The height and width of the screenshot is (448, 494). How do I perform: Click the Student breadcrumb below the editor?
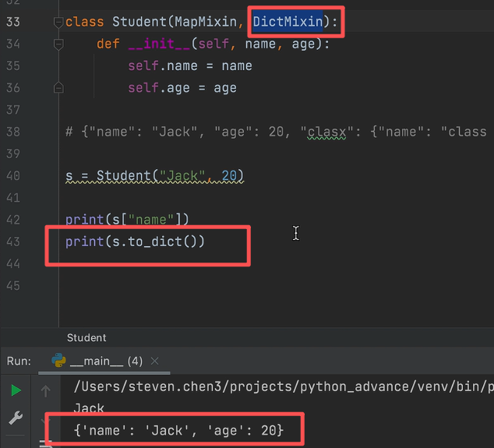(x=86, y=337)
